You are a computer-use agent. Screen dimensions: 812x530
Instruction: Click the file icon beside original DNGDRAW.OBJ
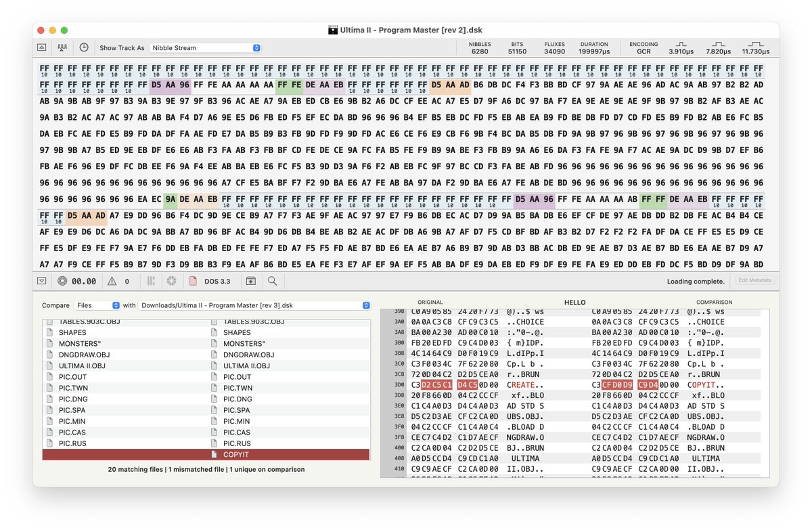49,355
